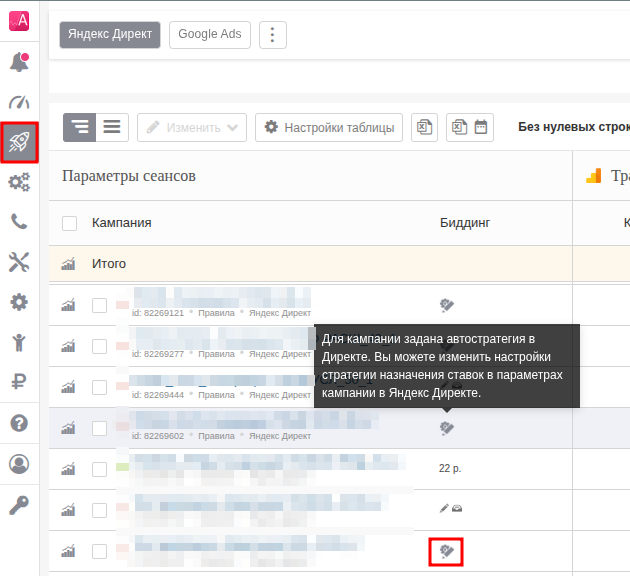This screenshot has width=630, height=576.
Task: Expand the Изменить dropdown
Action: (192, 127)
